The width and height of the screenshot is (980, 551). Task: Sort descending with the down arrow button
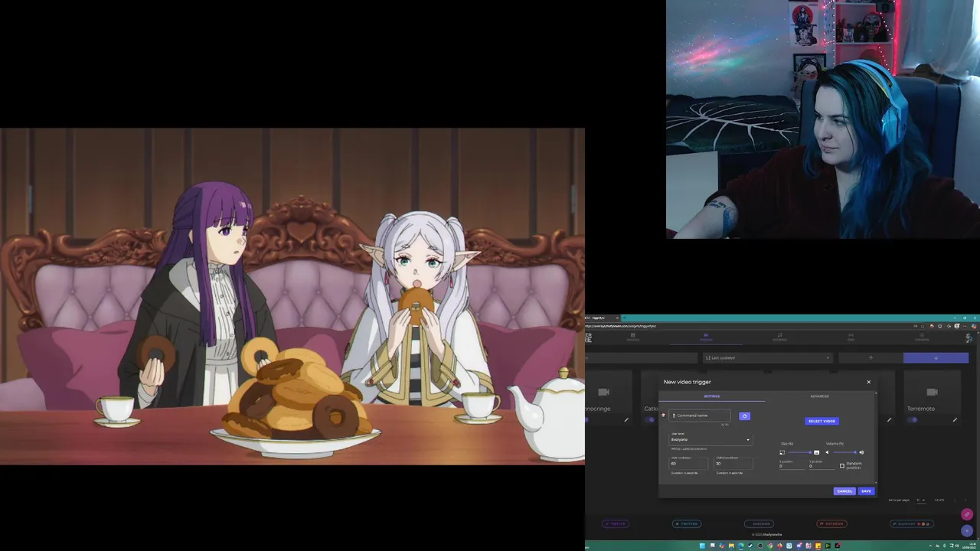pos(936,357)
